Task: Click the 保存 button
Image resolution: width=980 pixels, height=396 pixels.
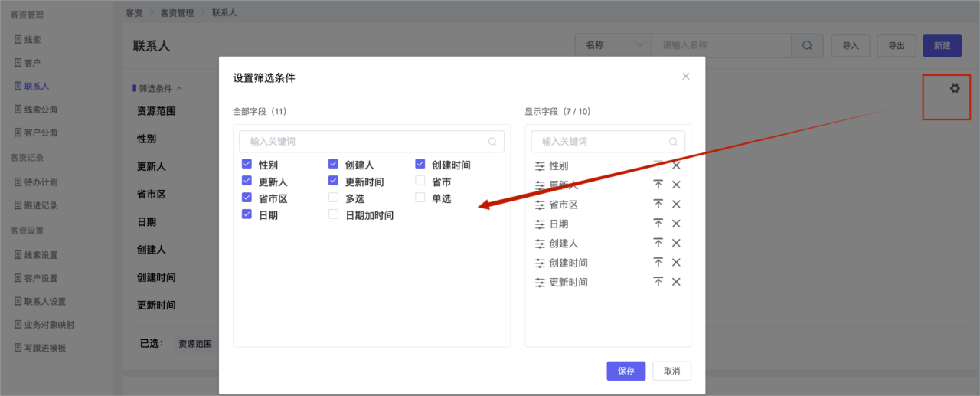Action: coord(626,371)
